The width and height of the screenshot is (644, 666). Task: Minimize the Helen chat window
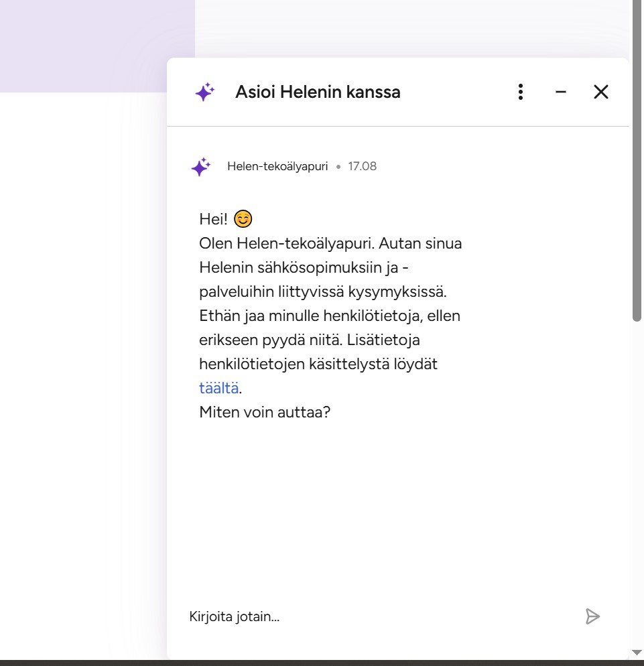561,92
